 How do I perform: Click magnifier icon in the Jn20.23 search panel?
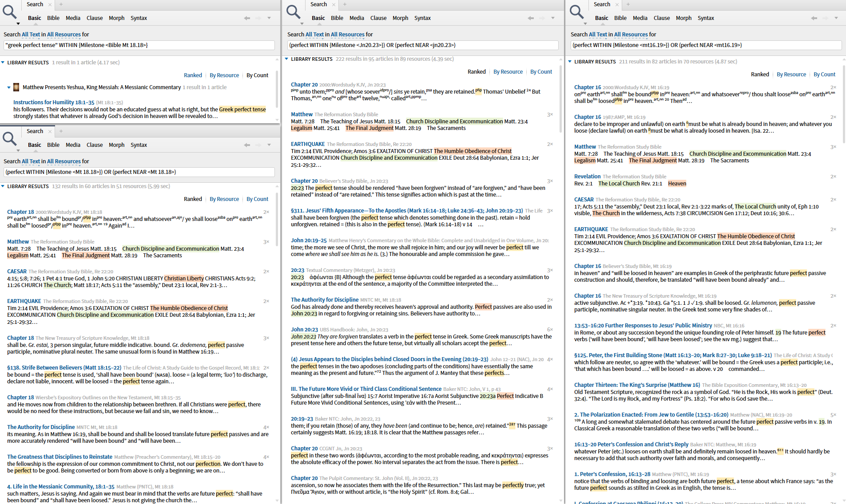pos(294,12)
